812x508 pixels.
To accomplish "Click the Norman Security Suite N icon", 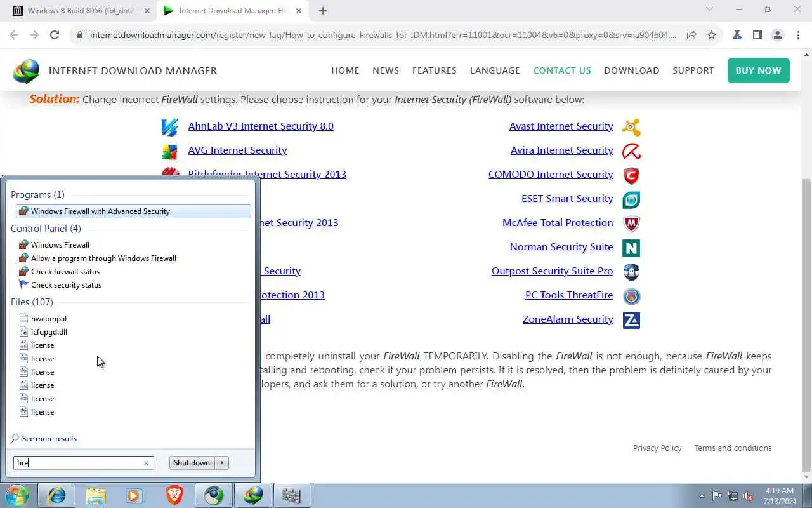I will [631, 248].
